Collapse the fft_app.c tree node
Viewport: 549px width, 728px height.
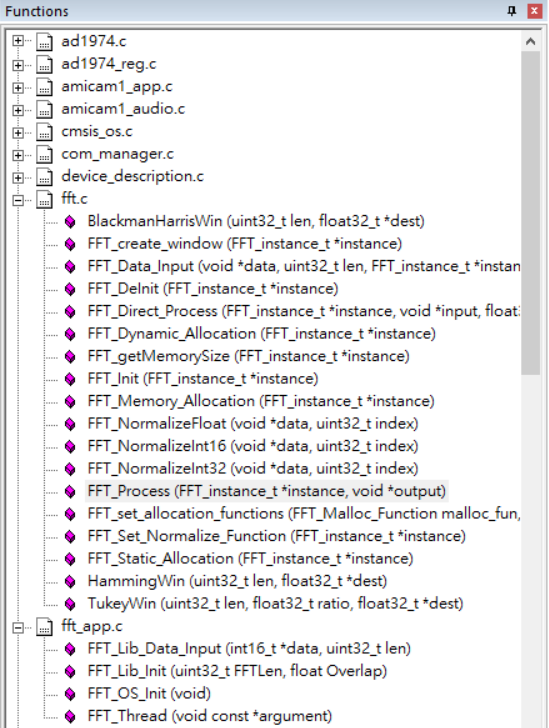tap(18, 627)
